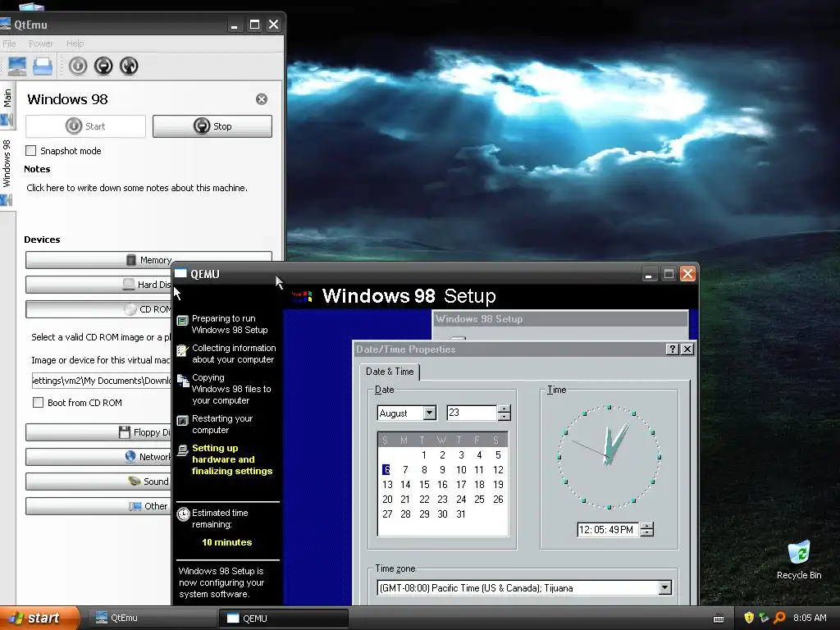Decrease the time with the down spinner
840x630 pixels.
coord(647,533)
